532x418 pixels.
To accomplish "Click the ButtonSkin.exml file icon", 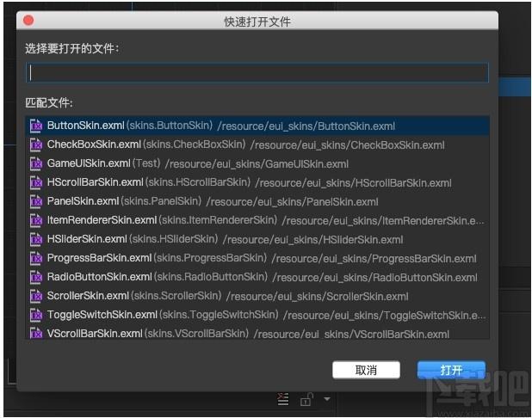I will pyautogui.click(x=36, y=126).
